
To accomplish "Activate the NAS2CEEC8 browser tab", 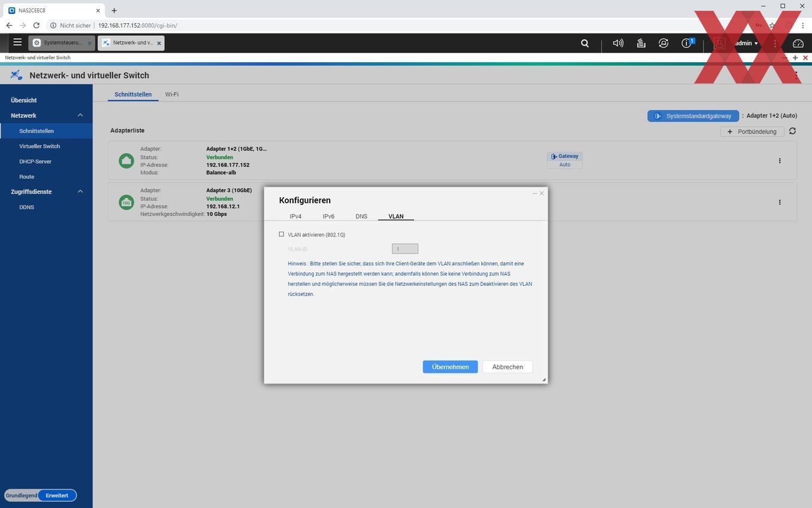I will click(54, 10).
